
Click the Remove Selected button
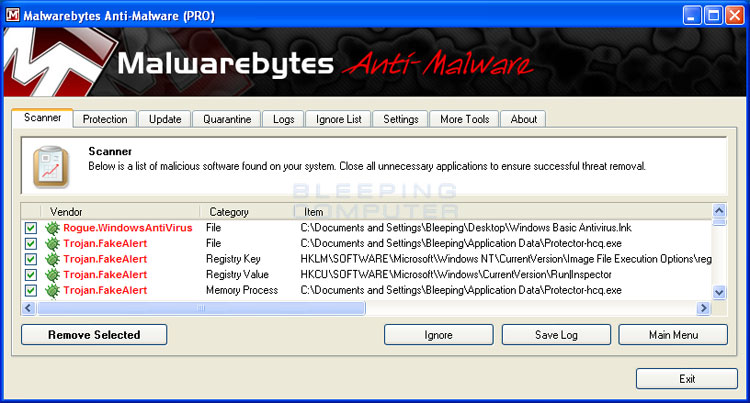pos(94,335)
